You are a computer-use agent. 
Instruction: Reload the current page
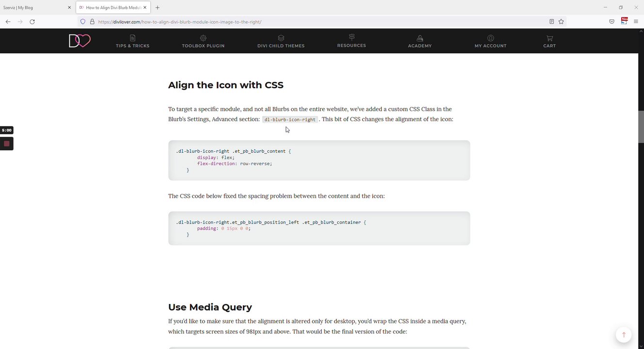coord(32,22)
